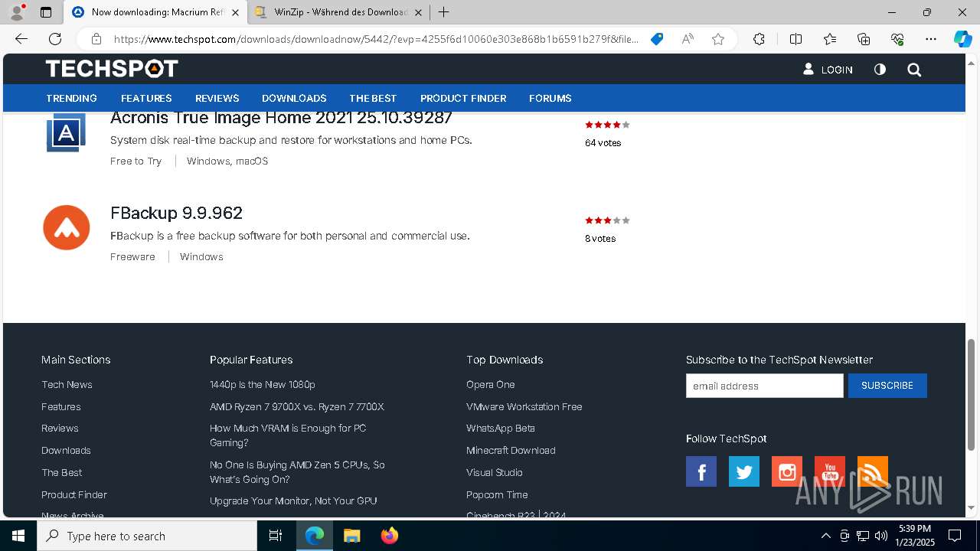Open the FEATURES nav menu
Image resolution: width=980 pixels, height=551 pixels.
coord(146,98)
